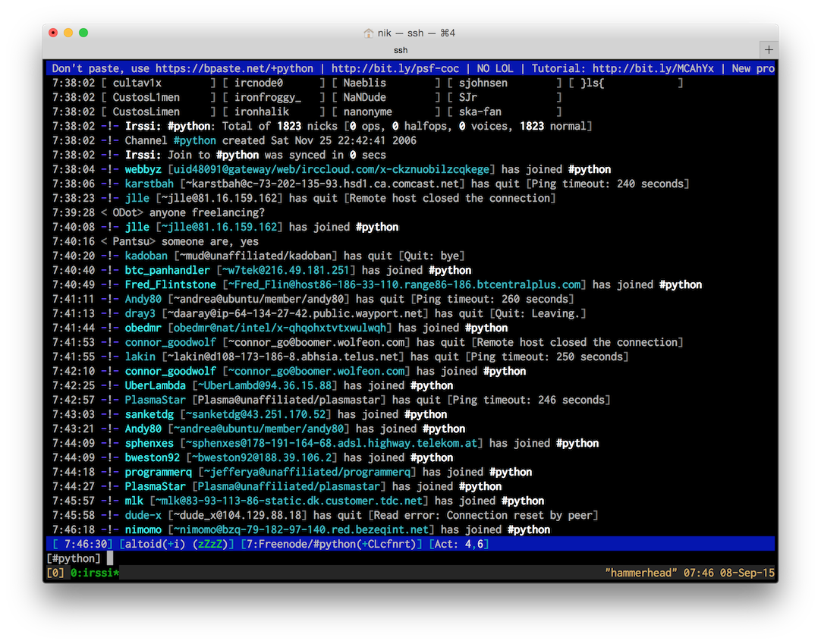Open the bpaste.net/+python link in topic
Screen dimensions: 821x644
[234, 68]
